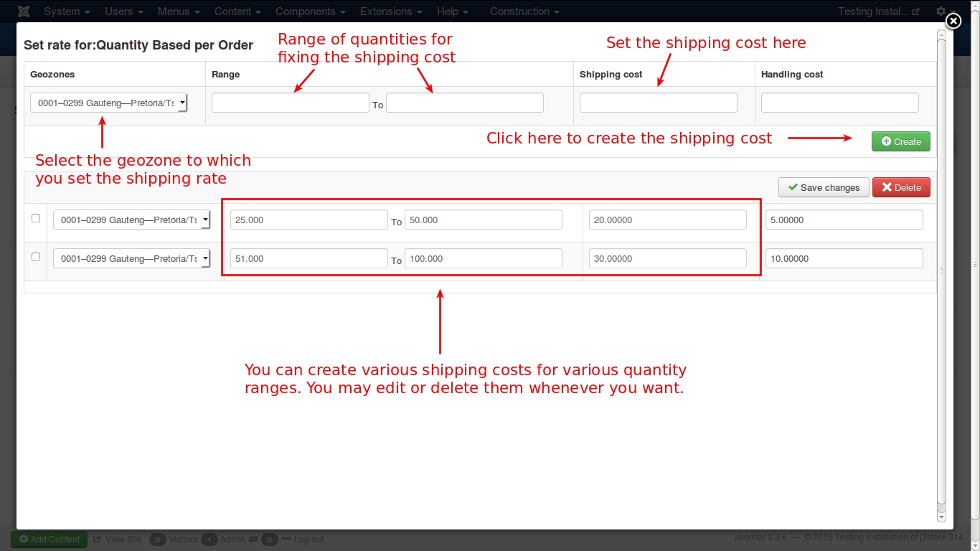Screen dimensions: 980x551
Task: Click the Joomla logo icon
Action: tap(24, 11)
